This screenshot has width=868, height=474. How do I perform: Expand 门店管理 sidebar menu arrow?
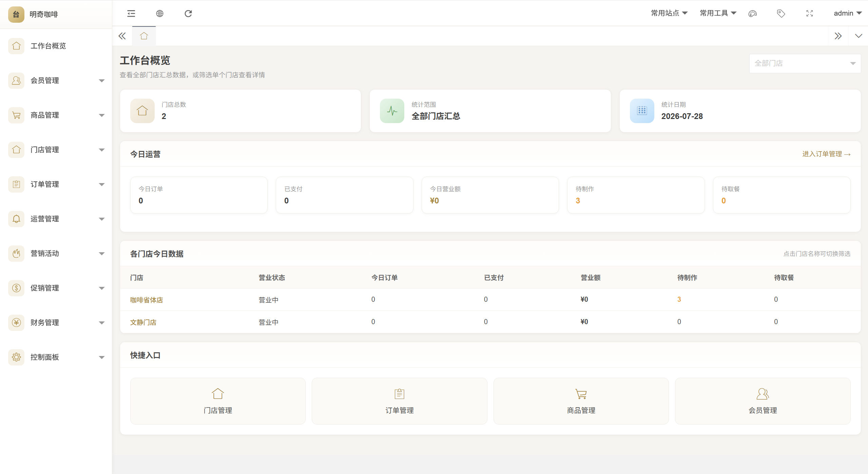[101, 150]
